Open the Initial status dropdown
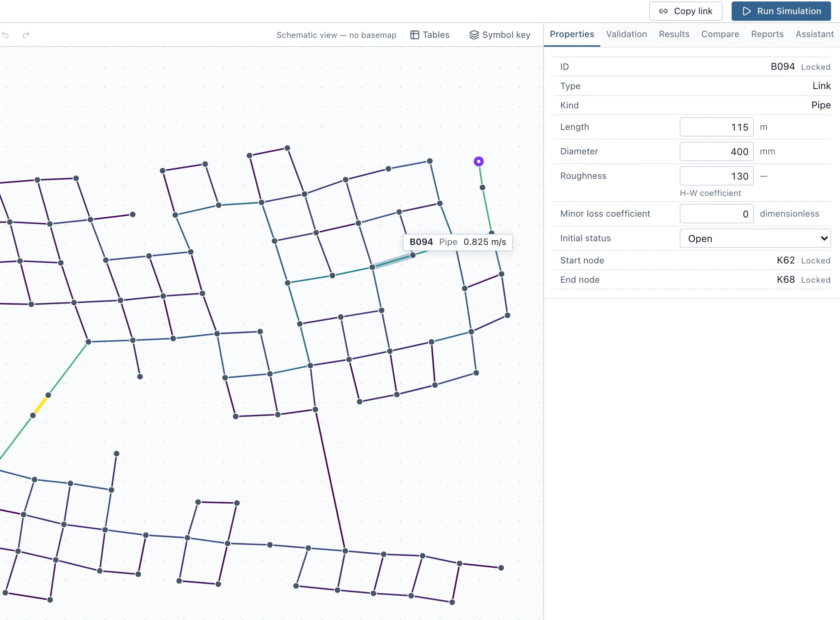Viewport: 840px width, 620px height. click(755, 238)
